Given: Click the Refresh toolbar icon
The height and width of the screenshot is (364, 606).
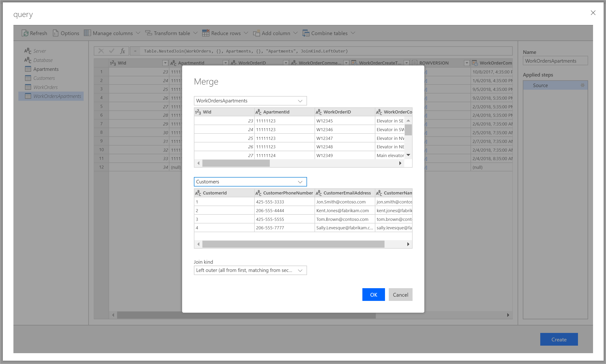Looking at the screenshot, I should coord(25,33).
